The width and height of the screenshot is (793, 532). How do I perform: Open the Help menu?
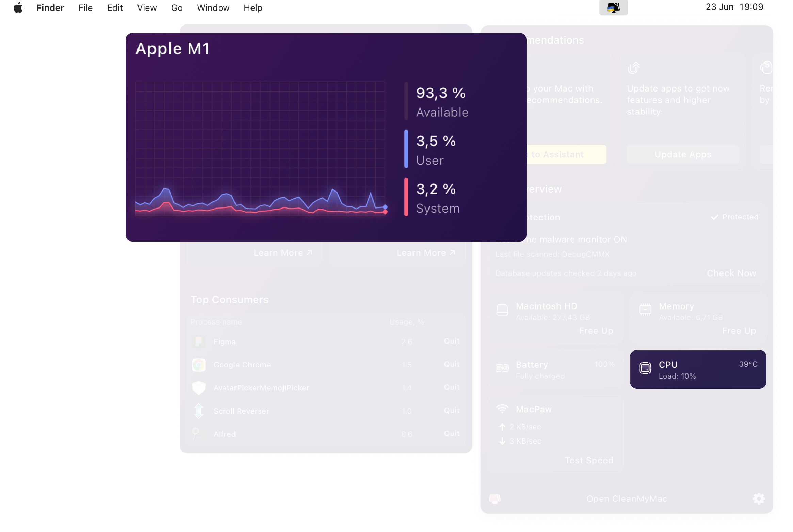[253, 7]
